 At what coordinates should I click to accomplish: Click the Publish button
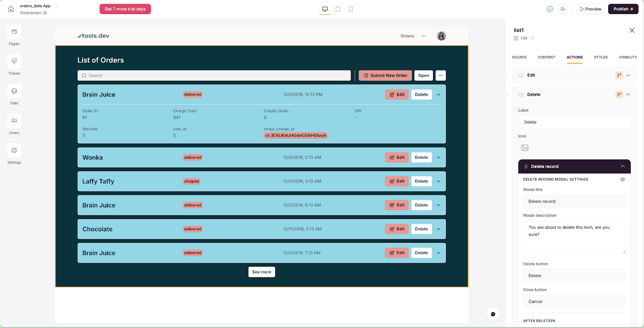[x=623, y=9]
